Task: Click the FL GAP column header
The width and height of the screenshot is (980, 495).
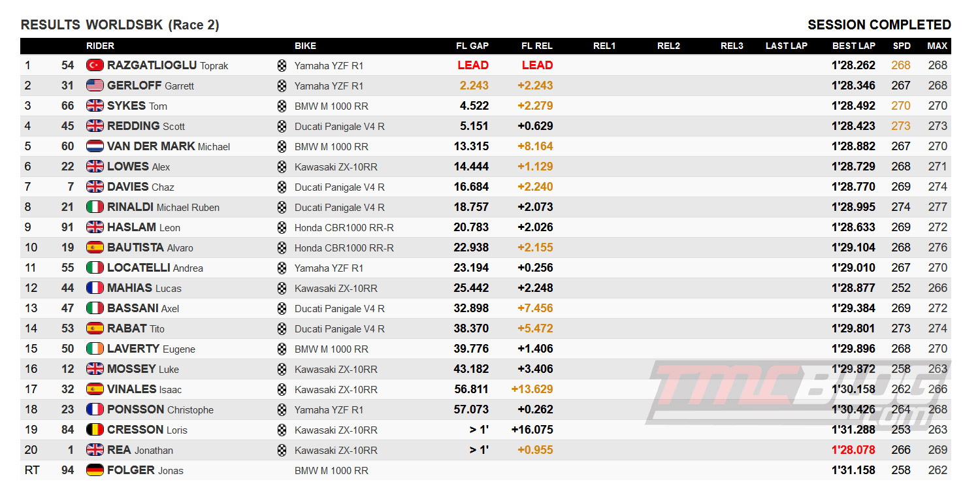Action: [472, 46]
